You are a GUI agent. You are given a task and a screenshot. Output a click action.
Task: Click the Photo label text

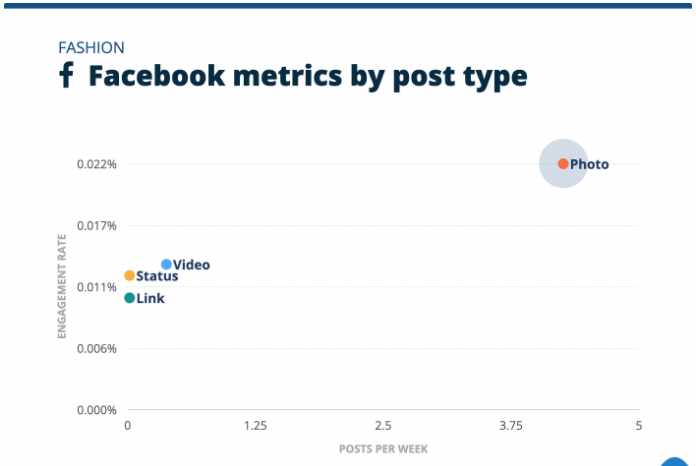[x=589, y=164]
